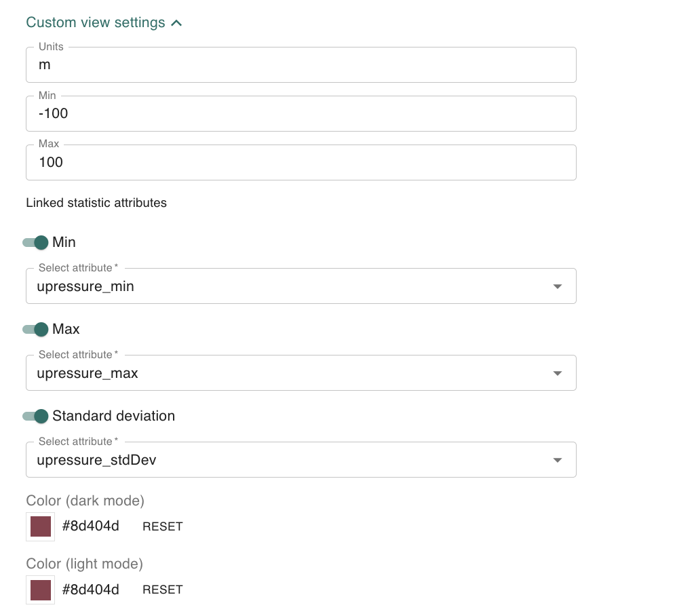The image size is (677, 616).
Task: Click the dark mode hex value #8d404d
Action: coord(91,526)
